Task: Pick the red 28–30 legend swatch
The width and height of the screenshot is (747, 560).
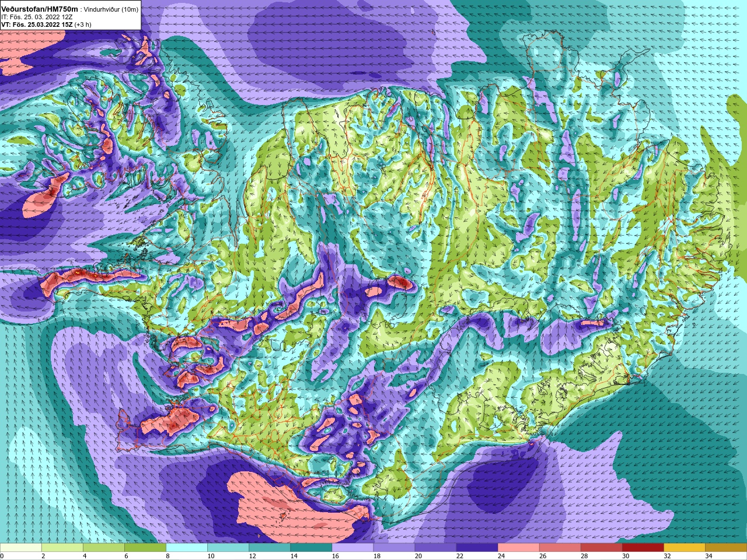Action: 601,548
